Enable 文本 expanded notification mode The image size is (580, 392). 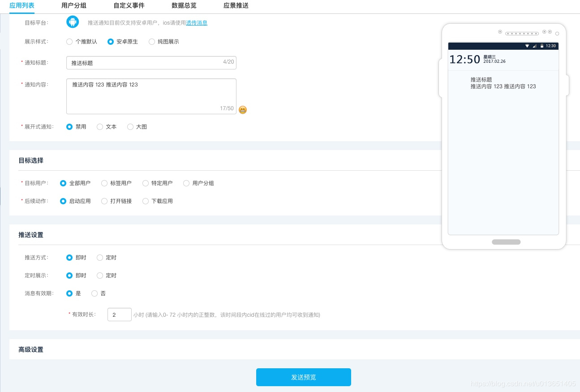[100, 127]
